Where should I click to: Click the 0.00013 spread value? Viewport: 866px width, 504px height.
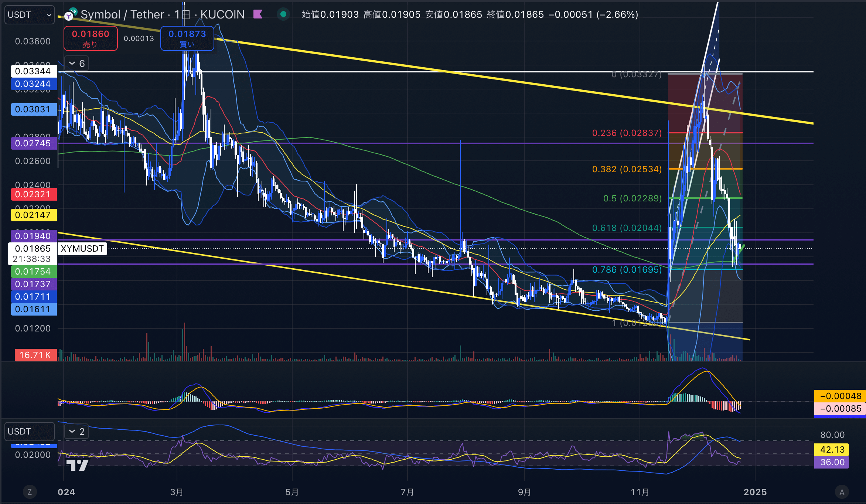click(139, 38)
